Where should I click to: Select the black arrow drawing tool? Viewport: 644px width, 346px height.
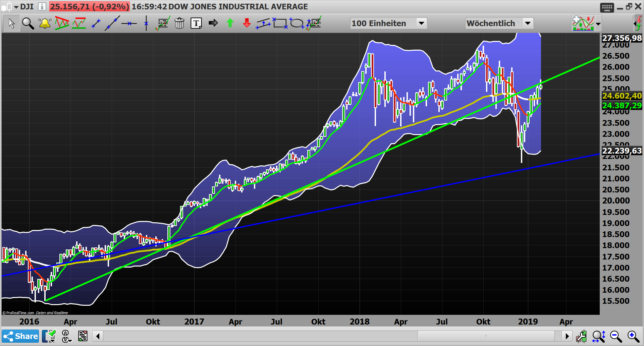213,23
